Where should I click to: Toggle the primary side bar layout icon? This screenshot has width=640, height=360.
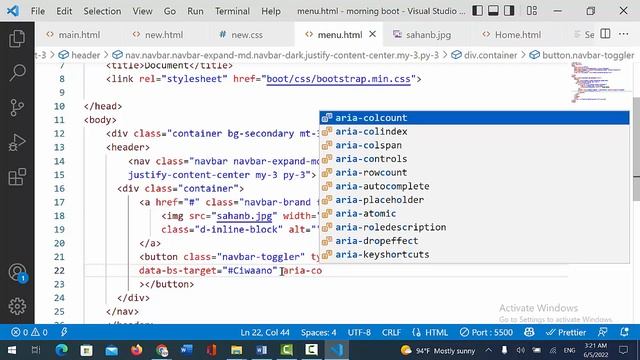pyautogui.click(x=477, y=11)
